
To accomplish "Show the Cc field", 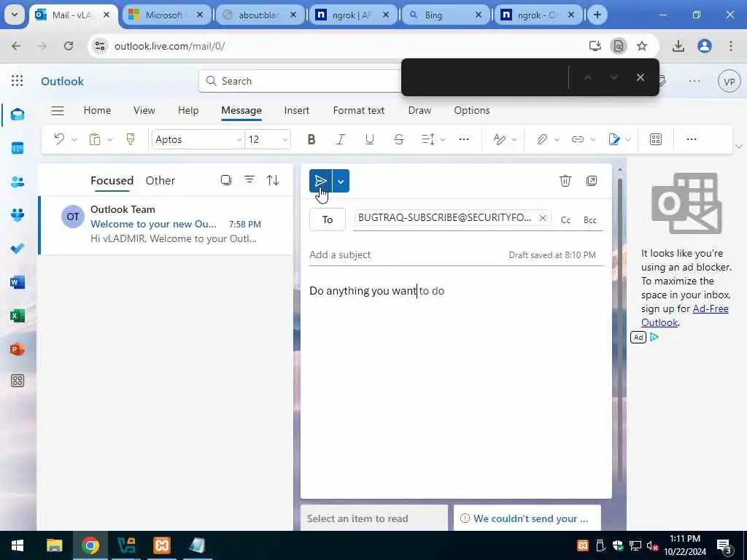I will click(x=565, y=220).
